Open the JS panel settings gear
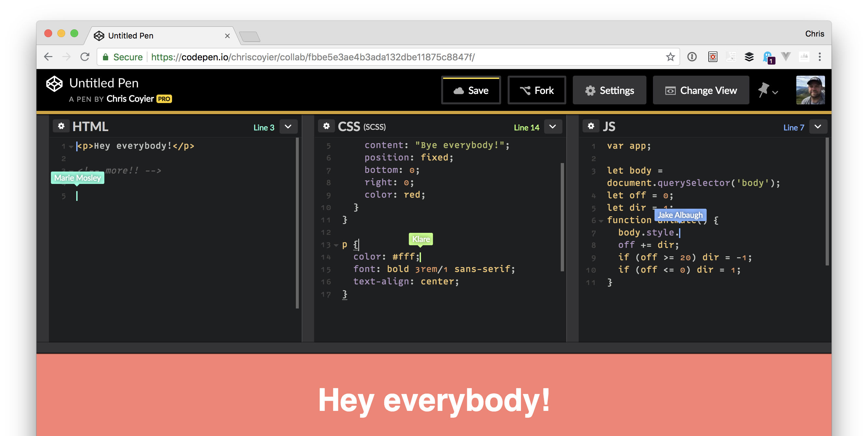 click(591, 126)
